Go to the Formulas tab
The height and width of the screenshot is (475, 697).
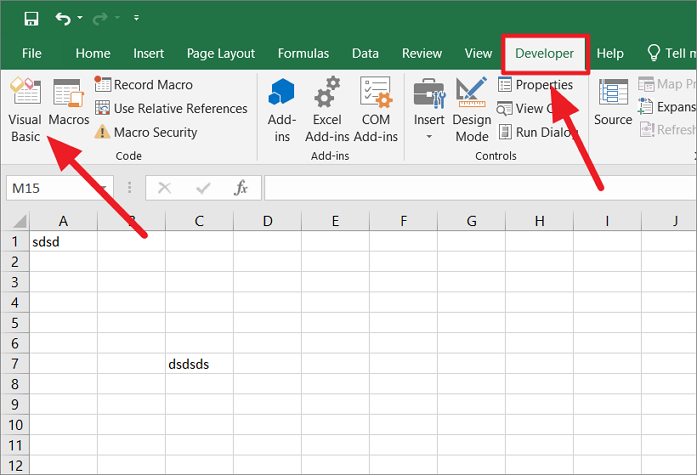[303, 54]
